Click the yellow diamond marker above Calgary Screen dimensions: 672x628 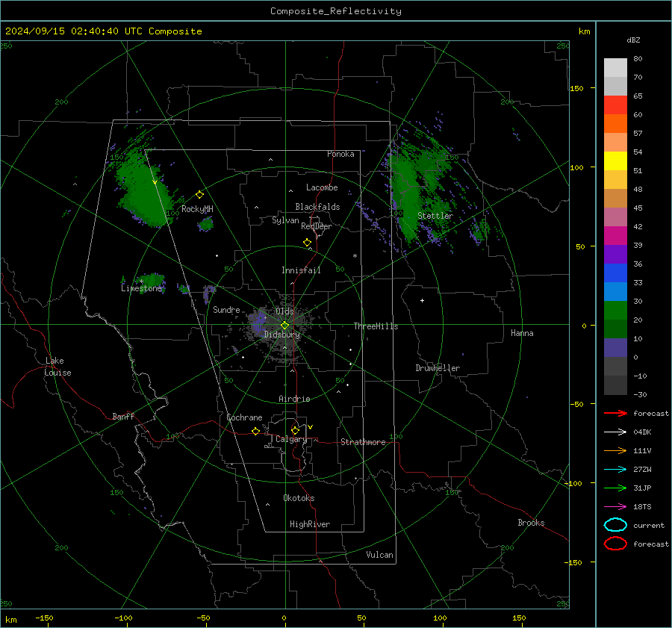(x=295, y=430)
